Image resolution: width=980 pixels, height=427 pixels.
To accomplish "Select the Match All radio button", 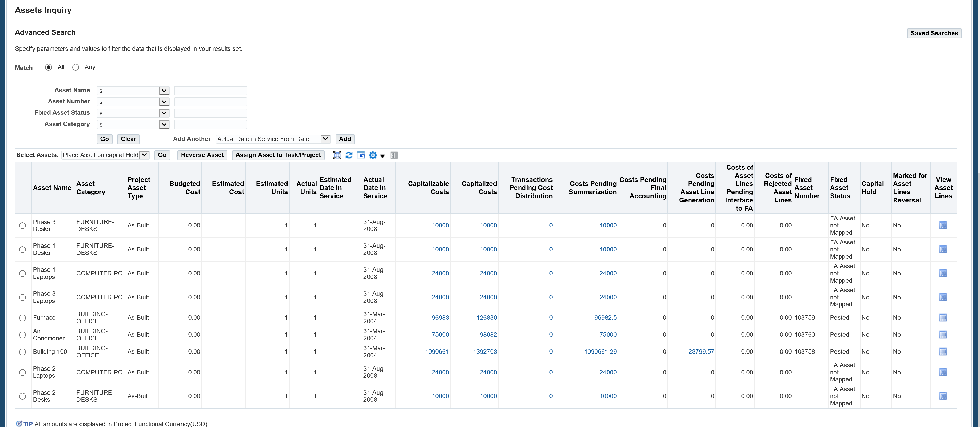I will pos(48,67).
